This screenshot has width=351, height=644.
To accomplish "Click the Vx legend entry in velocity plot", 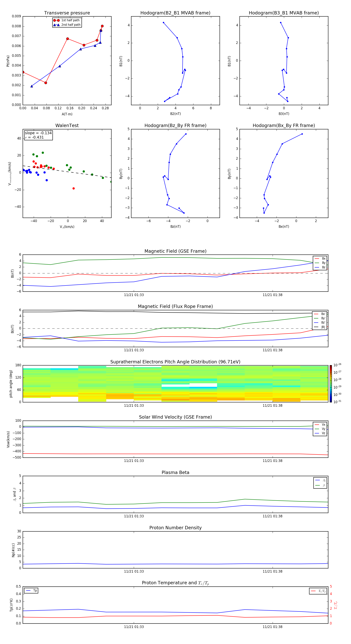I will pyautogui.click(x=320, y=424).
